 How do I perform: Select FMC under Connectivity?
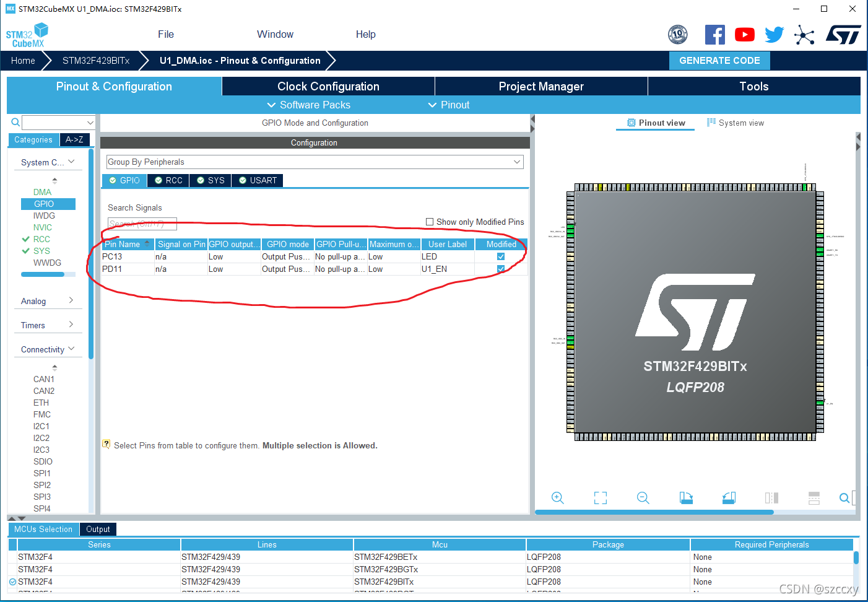pos(42,414)
